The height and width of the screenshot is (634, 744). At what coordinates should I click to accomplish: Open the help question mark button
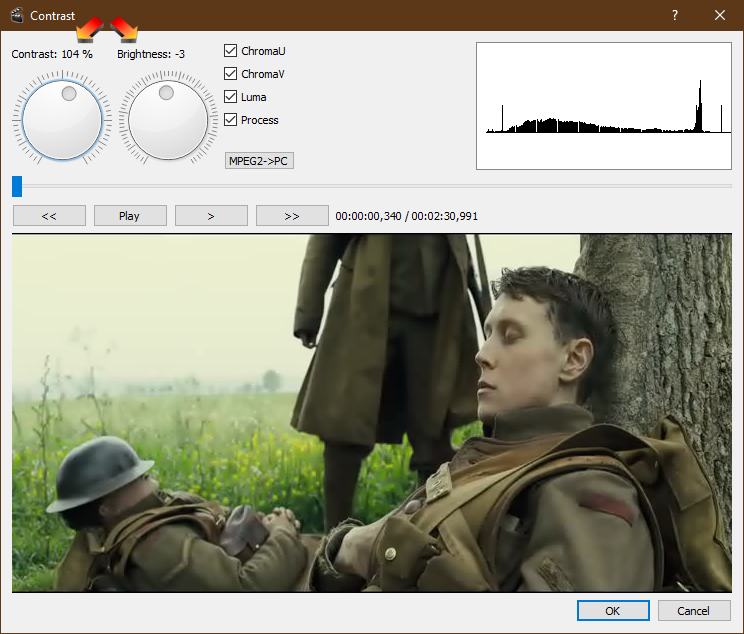click(675, 15)
